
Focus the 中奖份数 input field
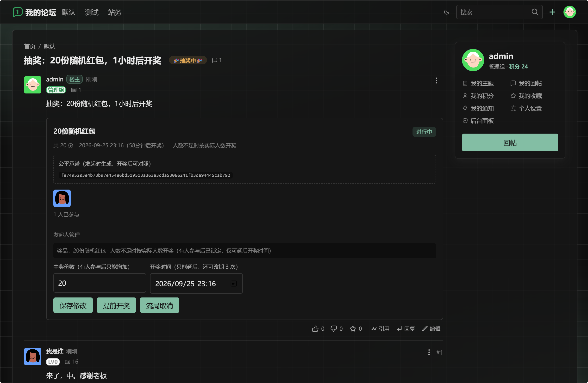[x=100, y=283]
